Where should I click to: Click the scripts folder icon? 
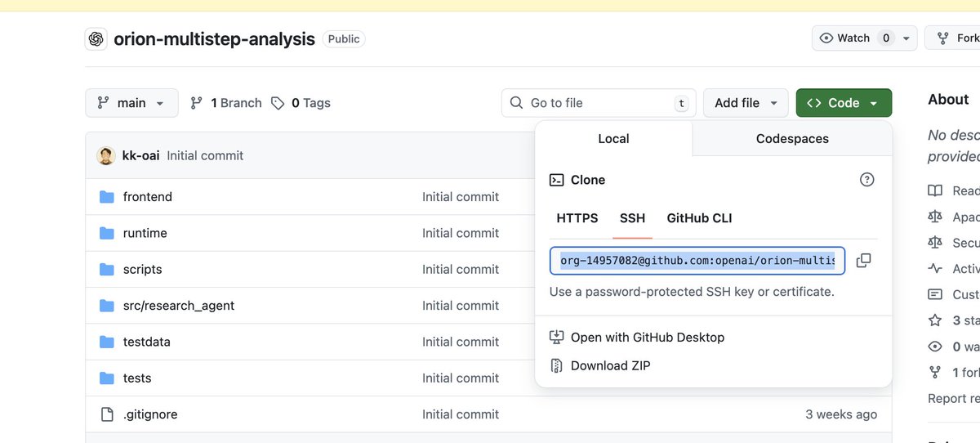point(107,269)
